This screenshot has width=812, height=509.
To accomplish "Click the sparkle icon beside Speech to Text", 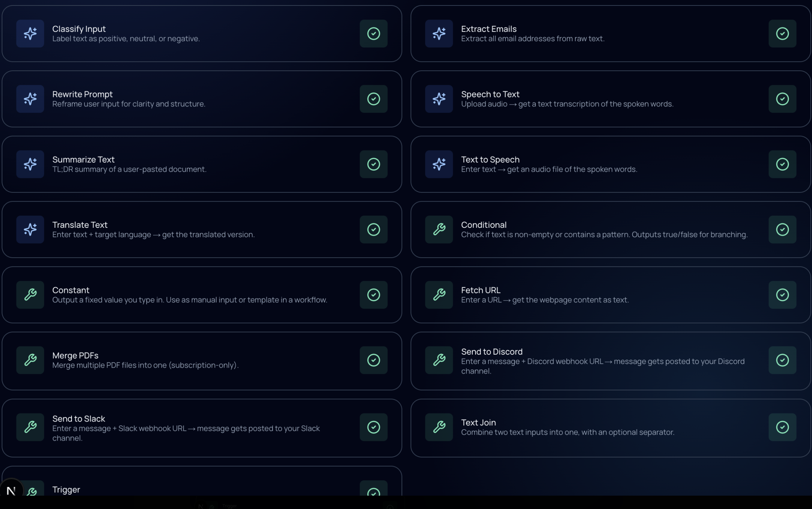I will pos(439,99).
